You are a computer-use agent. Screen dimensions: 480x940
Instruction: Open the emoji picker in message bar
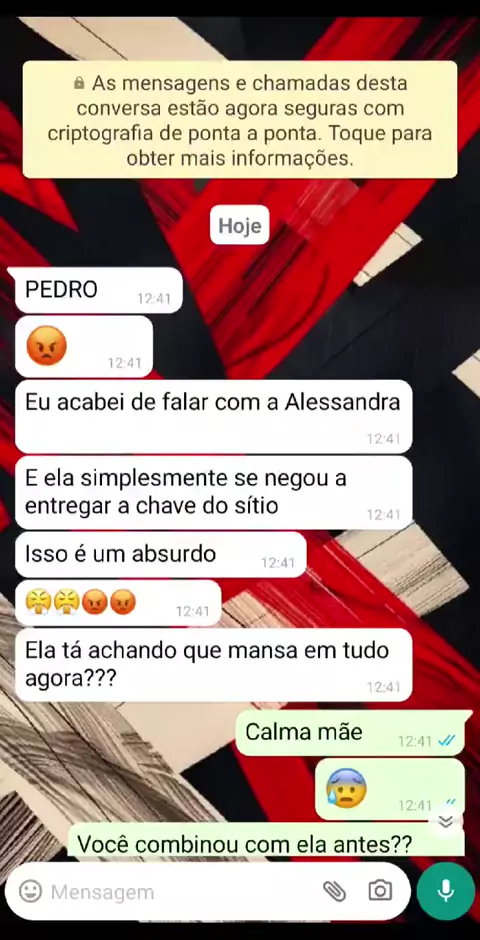[31, 891]
